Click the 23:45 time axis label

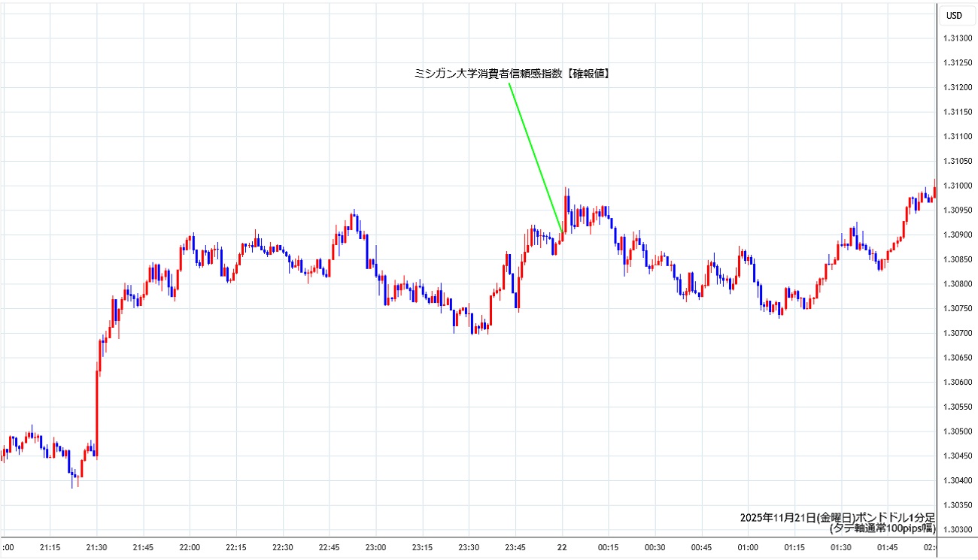pyautogui.click(x=515, y=548)
